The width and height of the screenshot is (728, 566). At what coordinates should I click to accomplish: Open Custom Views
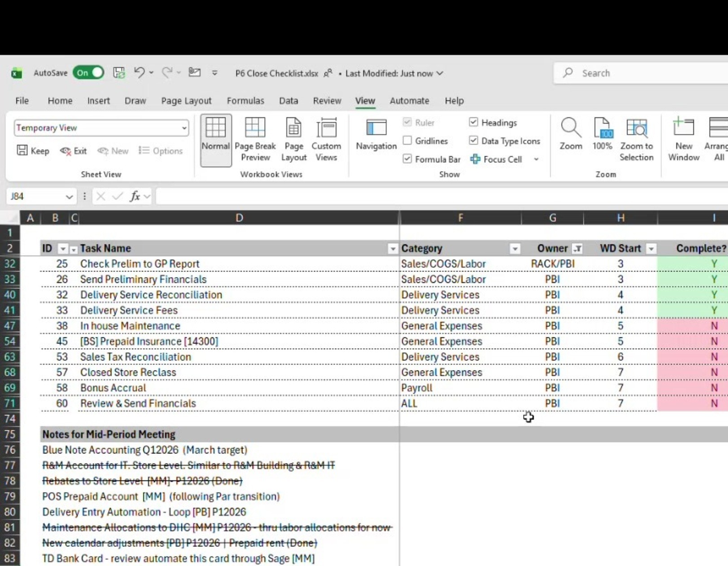pyautogui.click(x=326, y=140)
